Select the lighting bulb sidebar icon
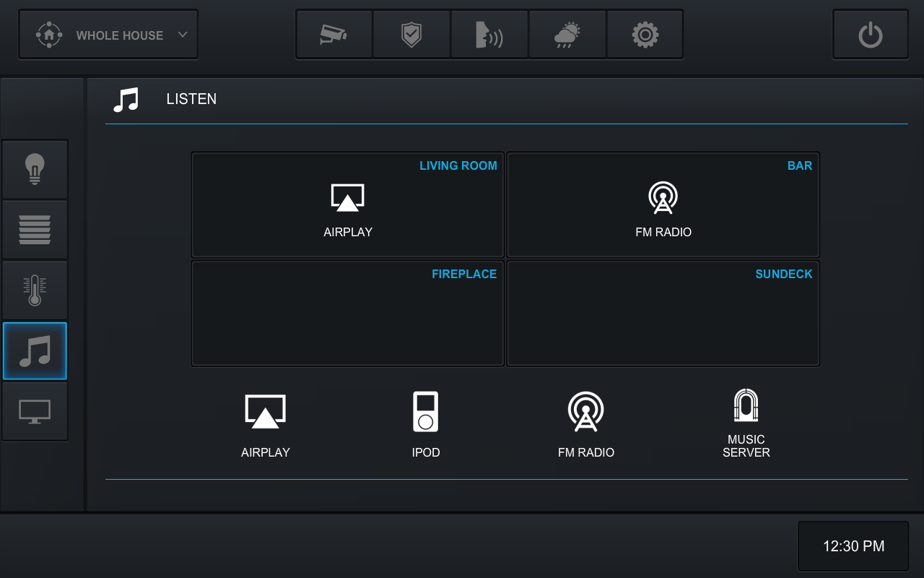Viewport: 924px width, 578px height. click(x=35, y=170)
